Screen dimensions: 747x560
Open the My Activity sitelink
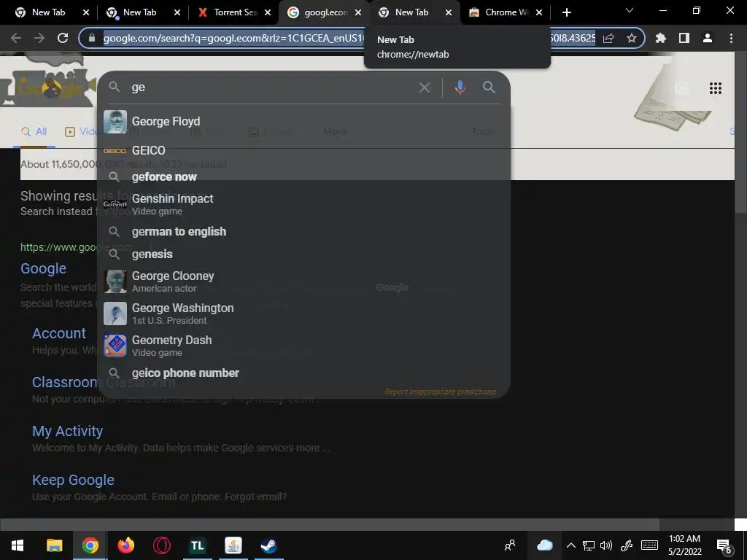click(68, 431)
